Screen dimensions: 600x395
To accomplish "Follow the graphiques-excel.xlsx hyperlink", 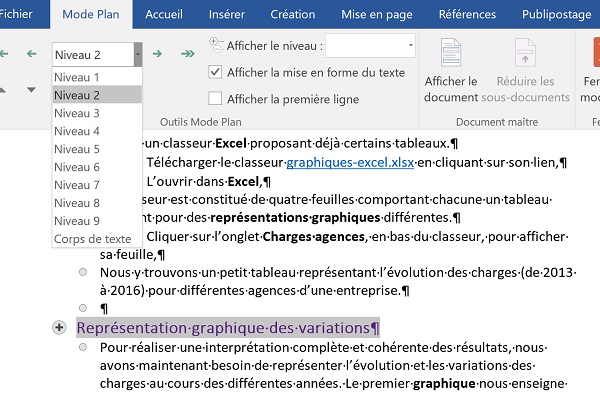I will [350, 163].
